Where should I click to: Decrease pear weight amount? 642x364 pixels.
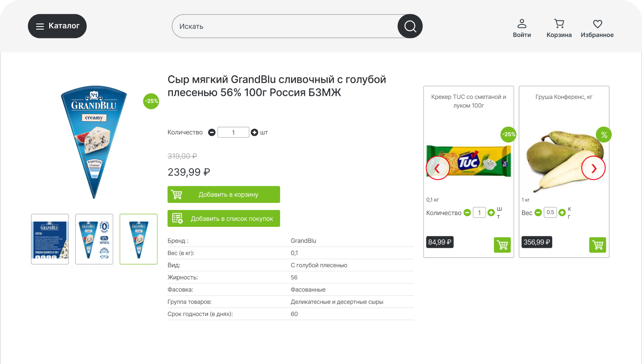[538, 212]
